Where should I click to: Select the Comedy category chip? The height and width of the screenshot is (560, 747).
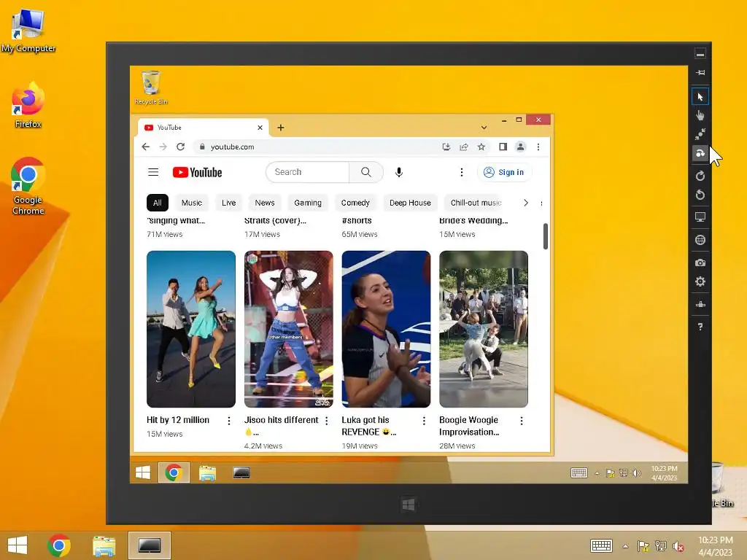pyautogui.click(x=355, y=203)
